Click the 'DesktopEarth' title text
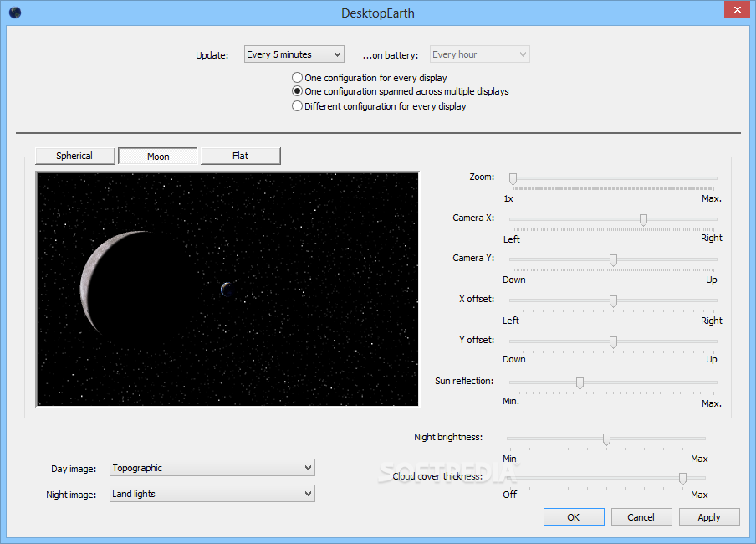 click(378, 13)
